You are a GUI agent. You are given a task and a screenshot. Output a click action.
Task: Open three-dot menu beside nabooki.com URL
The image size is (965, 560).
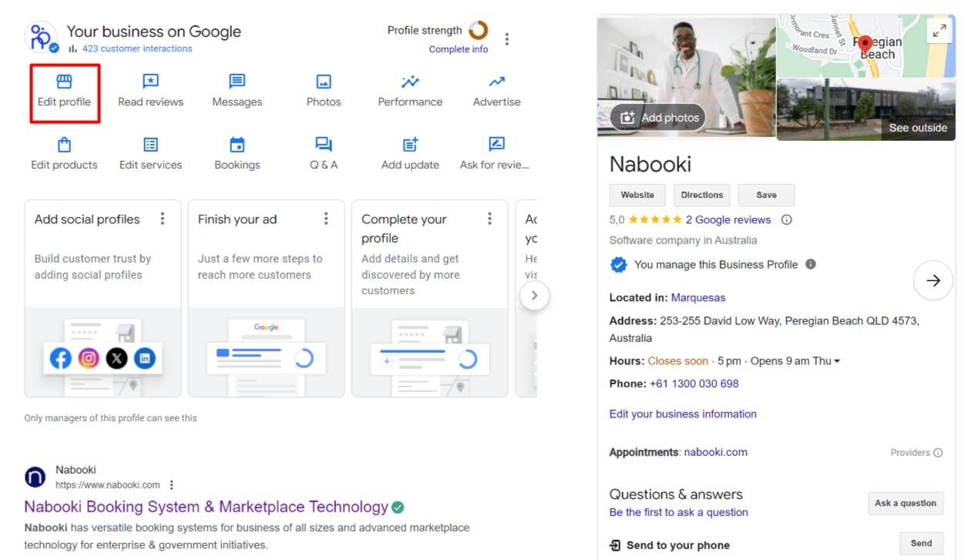click(172, 485)
